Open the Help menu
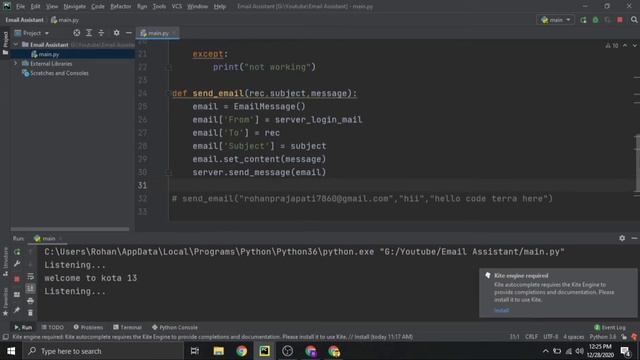The image size is (640, 360). [220, 7]
